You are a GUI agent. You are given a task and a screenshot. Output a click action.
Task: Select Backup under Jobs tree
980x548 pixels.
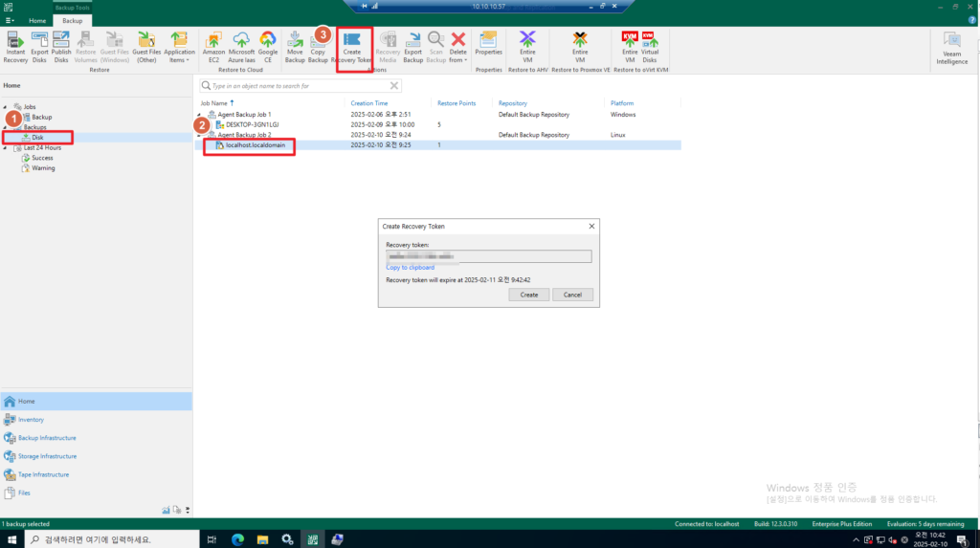pyautogui.click(x=42, y=117)
